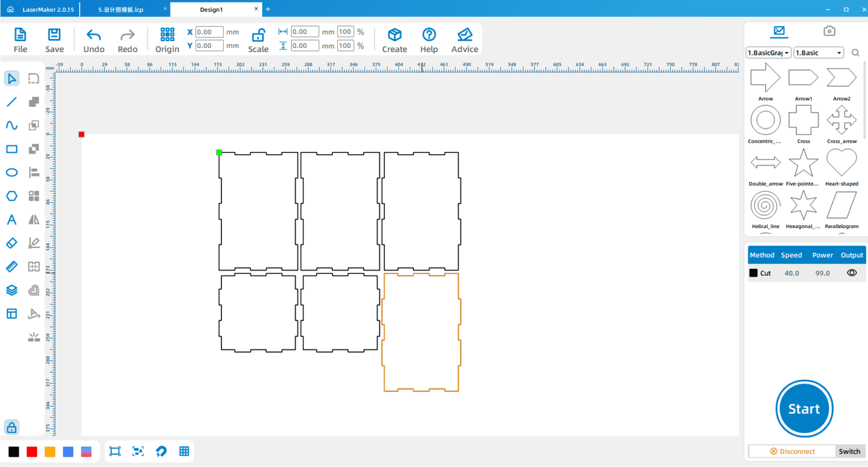Open the Create 3D box tool
The height and width of the screenshot is (467, 868).
pyautogui.click(x=394, y=35)
